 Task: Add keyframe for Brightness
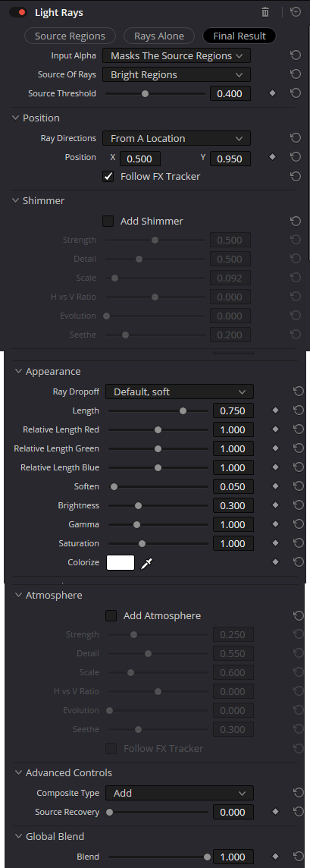[275, 505]
